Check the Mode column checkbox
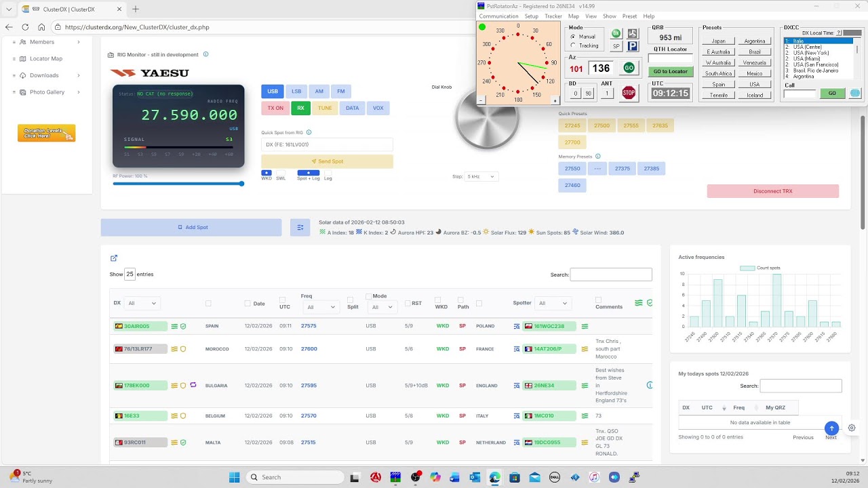The height and width of the screenshot is (488, 868). [368, 296]
